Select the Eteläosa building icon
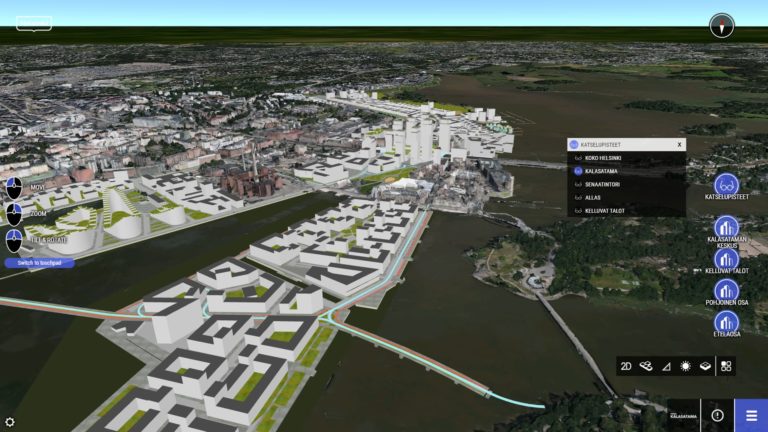Viewport: 768px width, 432px height. 726,322
